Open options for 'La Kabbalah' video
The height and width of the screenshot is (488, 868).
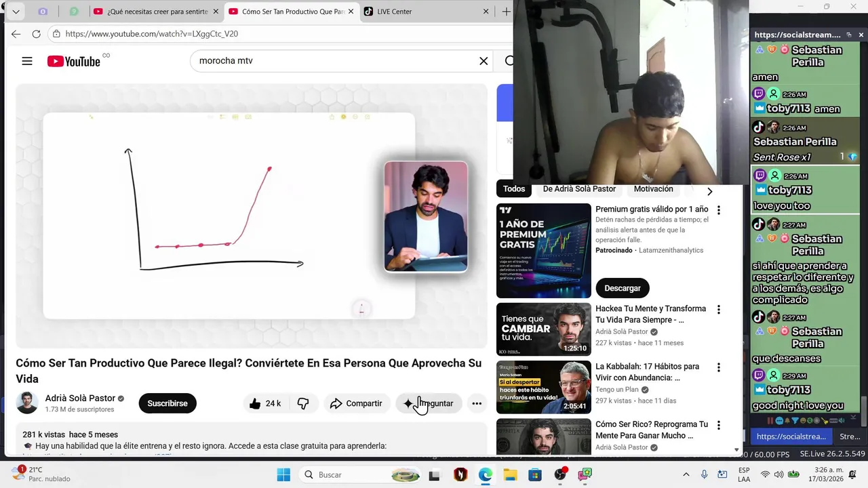coord(719,367)
